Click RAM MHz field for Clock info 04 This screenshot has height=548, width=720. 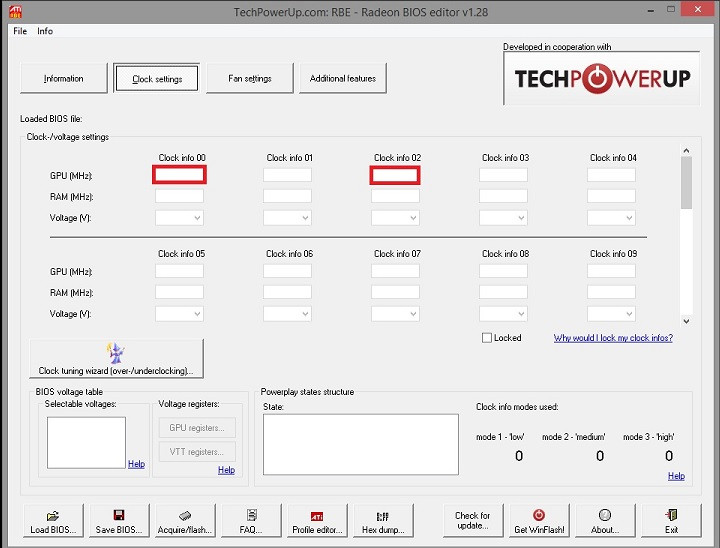point(611,196)
